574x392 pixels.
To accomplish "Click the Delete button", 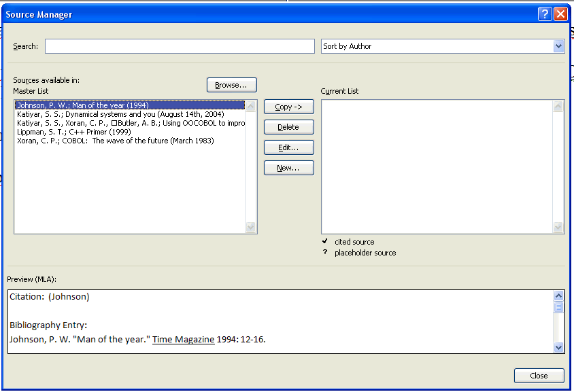I will [x=288, y=127].
